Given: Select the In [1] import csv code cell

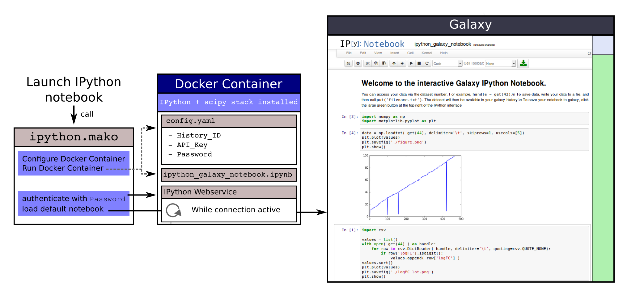Looking at the screenshot, I should coord(475,253).
